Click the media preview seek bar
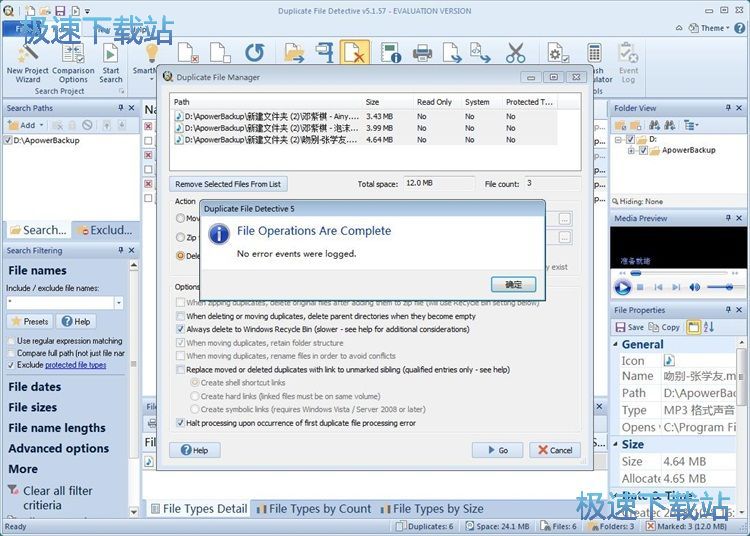750x536 pixels. 679,273
